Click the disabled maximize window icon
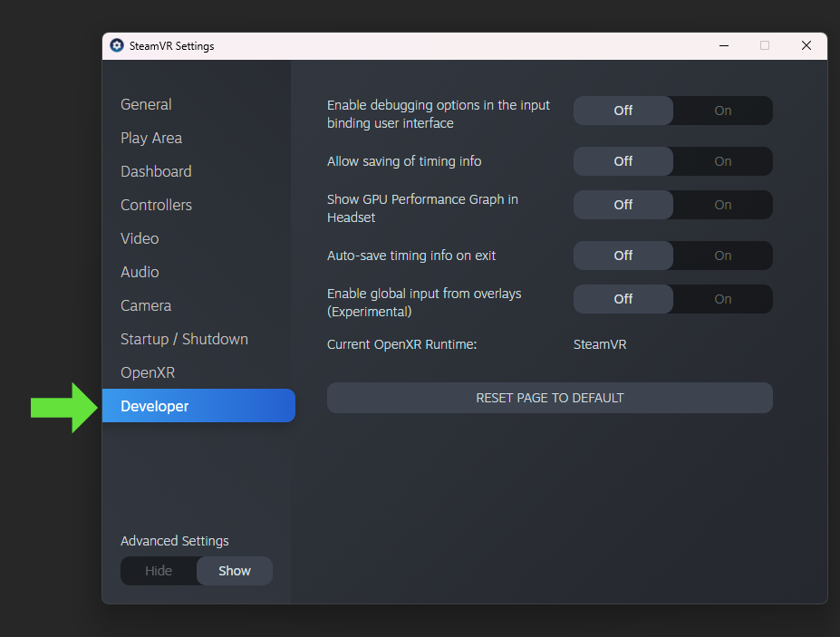Viewport: 840px width, 637px height. (x=765, y=46)
